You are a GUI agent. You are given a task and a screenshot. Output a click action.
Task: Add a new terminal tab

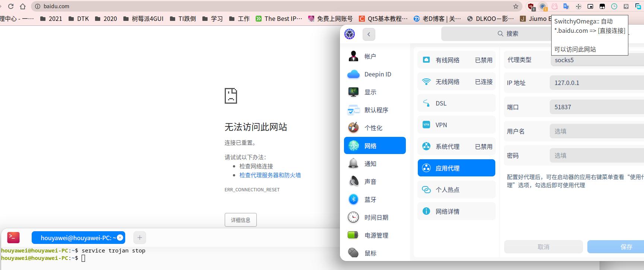click(140, 238)
